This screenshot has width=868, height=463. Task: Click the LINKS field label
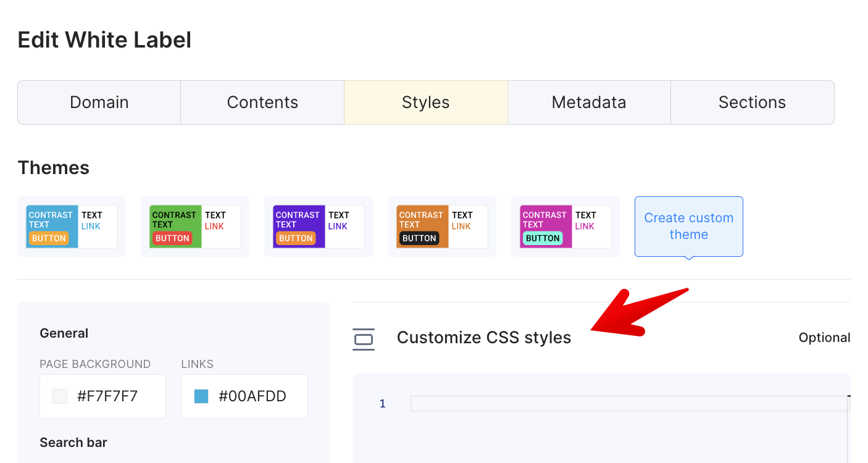point(198,364)
